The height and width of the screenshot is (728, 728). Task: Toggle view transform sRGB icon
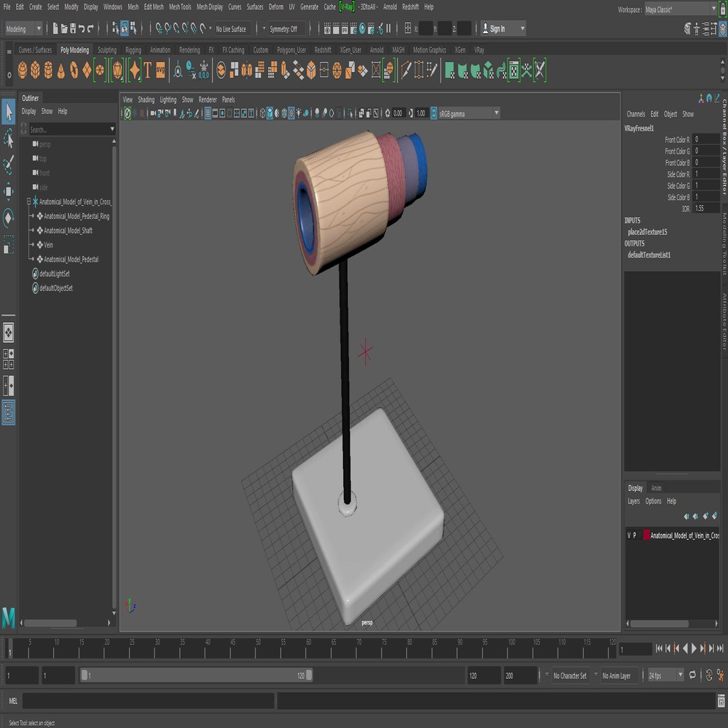click(433, 113)
